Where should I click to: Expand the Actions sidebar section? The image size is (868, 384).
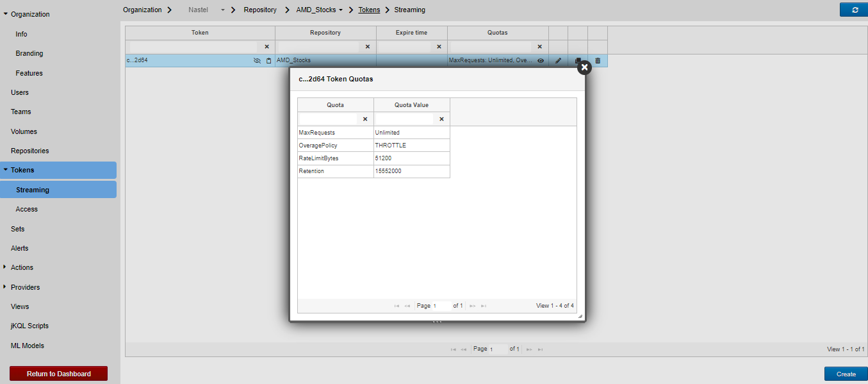pos(5,267)
